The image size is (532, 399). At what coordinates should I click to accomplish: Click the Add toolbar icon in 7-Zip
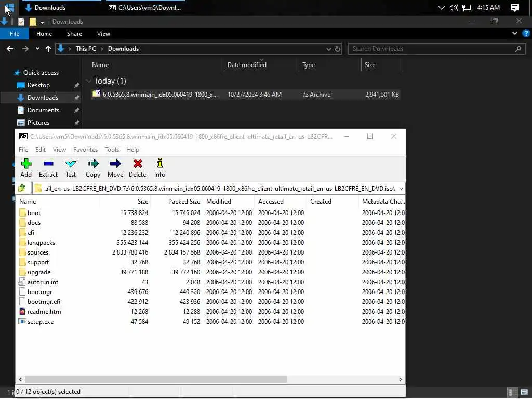(x=26, y=164)
